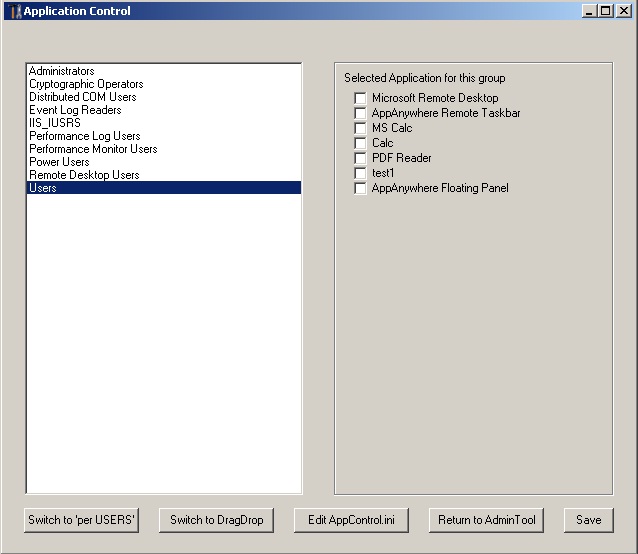Select Remote Desktop Users in list
Viewport: 638px width, 554px height.
point(84,175)
